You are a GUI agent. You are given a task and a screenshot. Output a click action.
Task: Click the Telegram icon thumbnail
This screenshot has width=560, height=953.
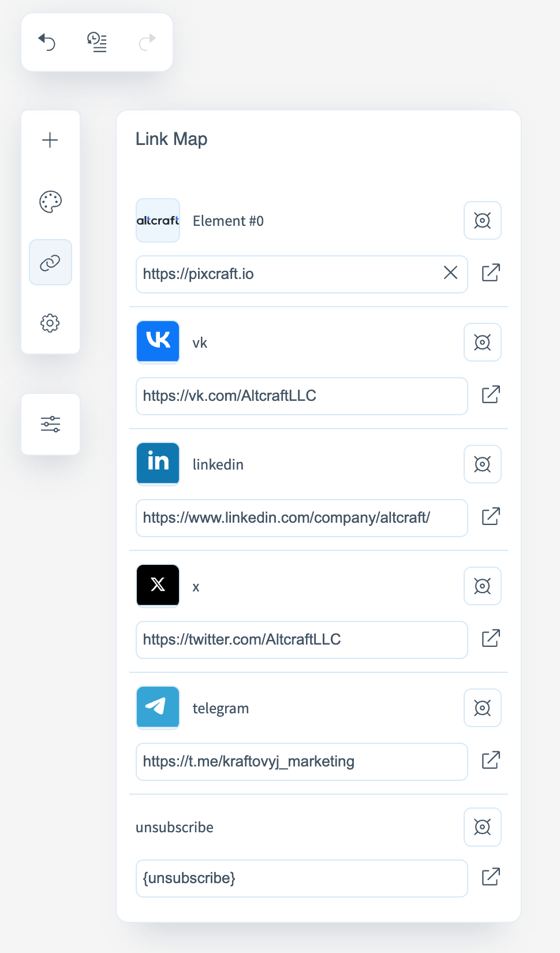(158, 708)
